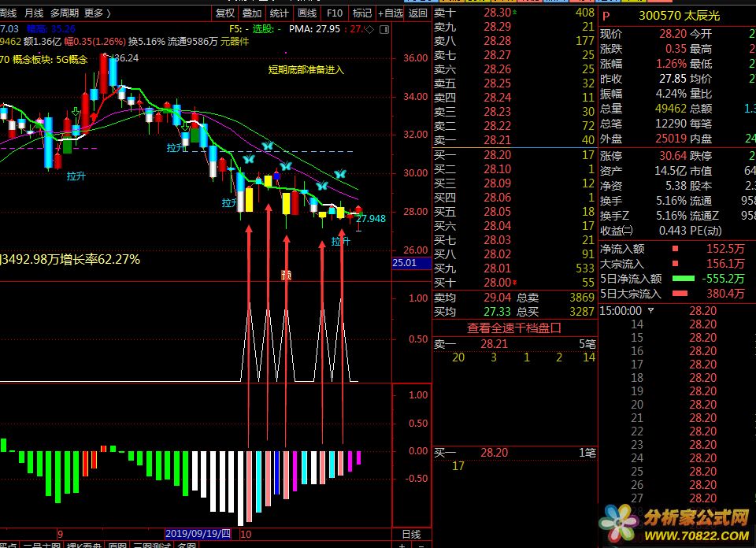Click the 卖一 order book price 28.21 (volume 40)
This screenshot has height=548, width=756.
point(497,140)
